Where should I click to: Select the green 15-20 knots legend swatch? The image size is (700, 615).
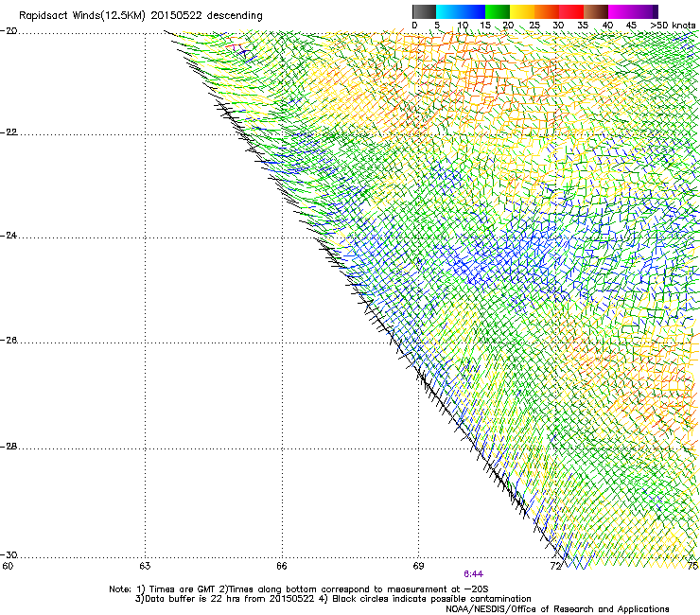pos(498,11)
